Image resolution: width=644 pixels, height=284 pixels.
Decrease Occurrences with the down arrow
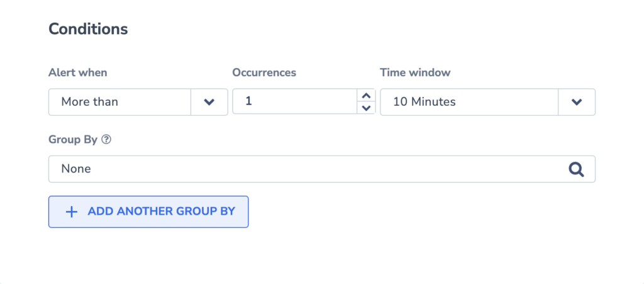[367, 108]
